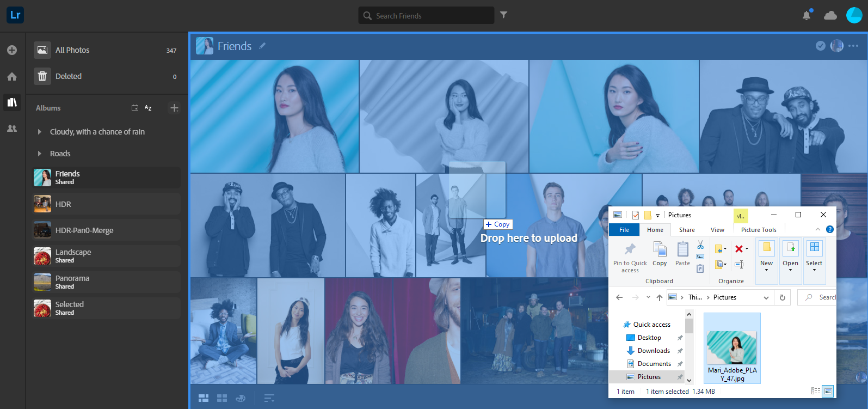Refresh the Pictures folder in Explorer
Image resolution: width=868 pixels, height=409 pixels.
coord(782,297)
